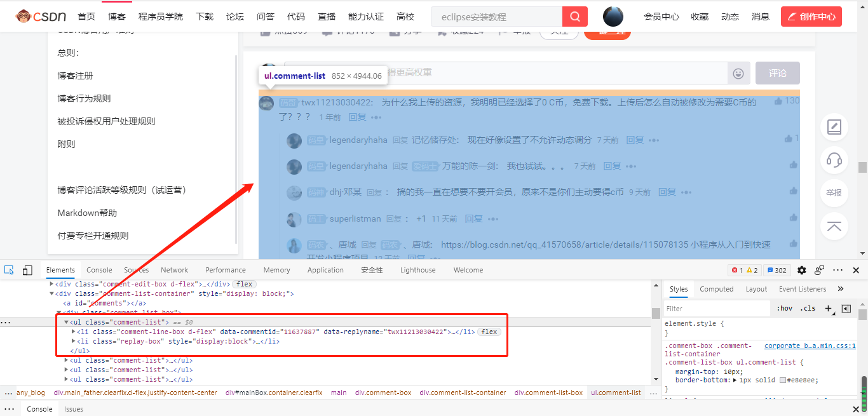Toggle the device emulation toolbar icon
The height and width of the screenshot is (416, 868).
pyautogui.click(x=27, y=270)
